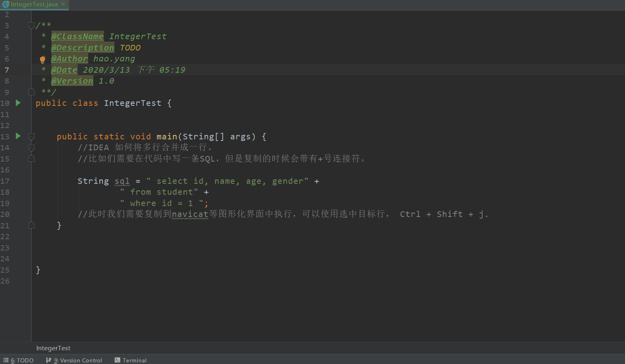Click the lightbulb intention icon near @Author line
625x364 pixels.
pyautogui.click(x=42, y=59)
